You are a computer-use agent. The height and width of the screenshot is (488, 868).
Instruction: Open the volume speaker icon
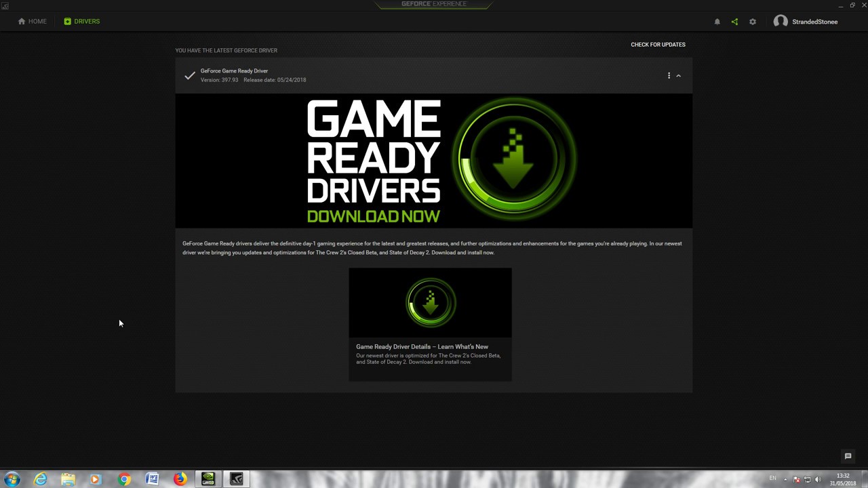tap(818, 480)
